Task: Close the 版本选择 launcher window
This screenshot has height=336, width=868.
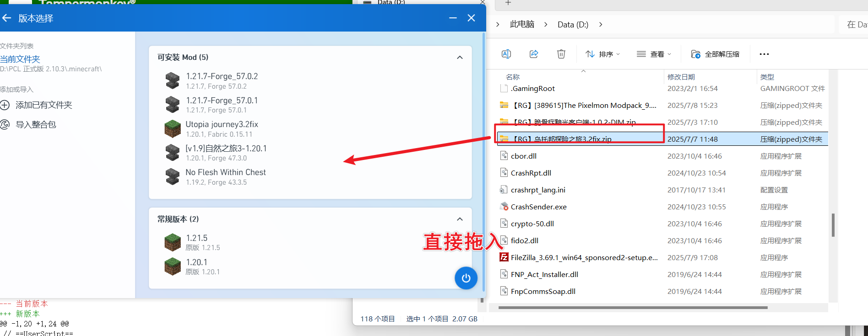Action: coord(471,18)
